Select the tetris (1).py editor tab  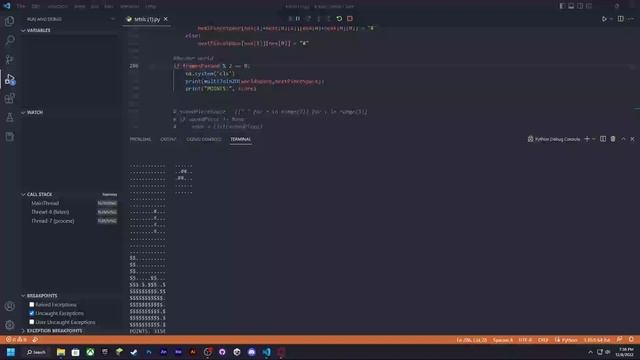147,19
